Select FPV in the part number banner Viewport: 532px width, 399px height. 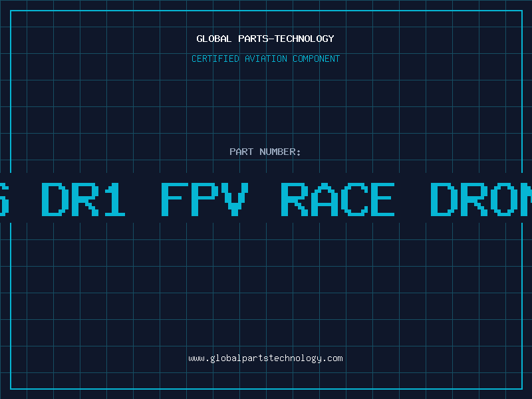pos(205,199)
